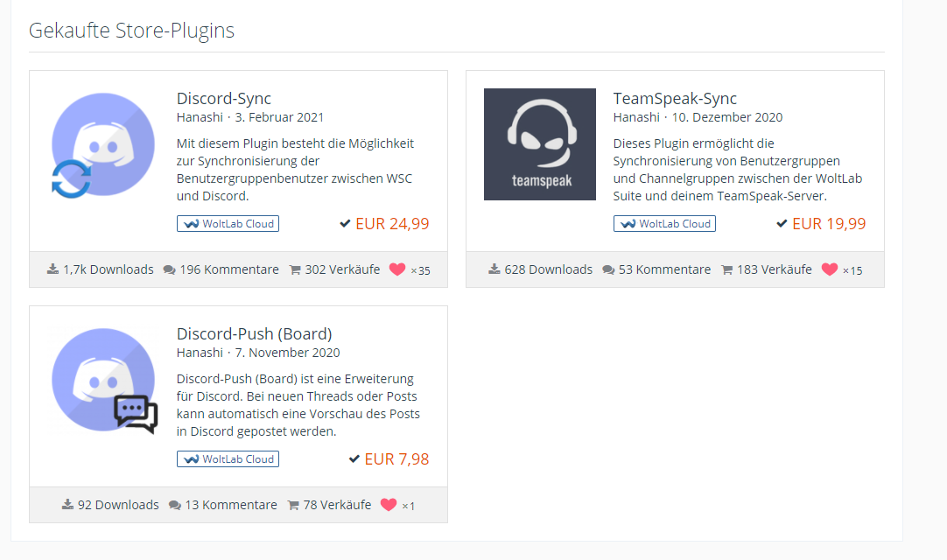This screenshot has width=947, height=560.
Task: Click the cart icon for Discord-Push sales
Action: pyautogui.click(x=293, y=505)
